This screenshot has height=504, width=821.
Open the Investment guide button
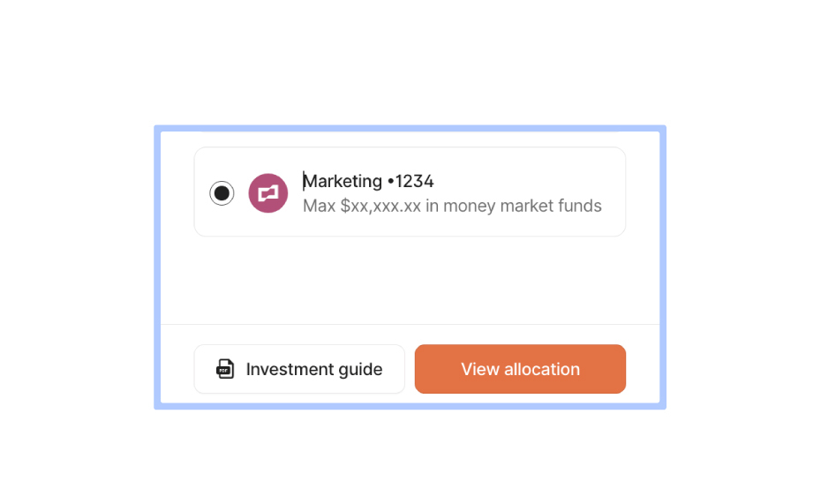tap(299, 369)
